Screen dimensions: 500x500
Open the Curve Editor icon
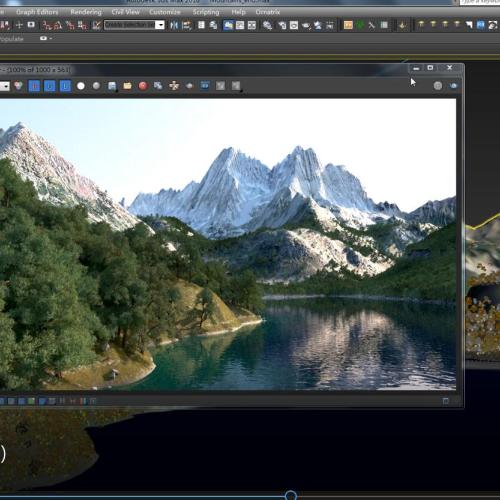coord(240,25)
